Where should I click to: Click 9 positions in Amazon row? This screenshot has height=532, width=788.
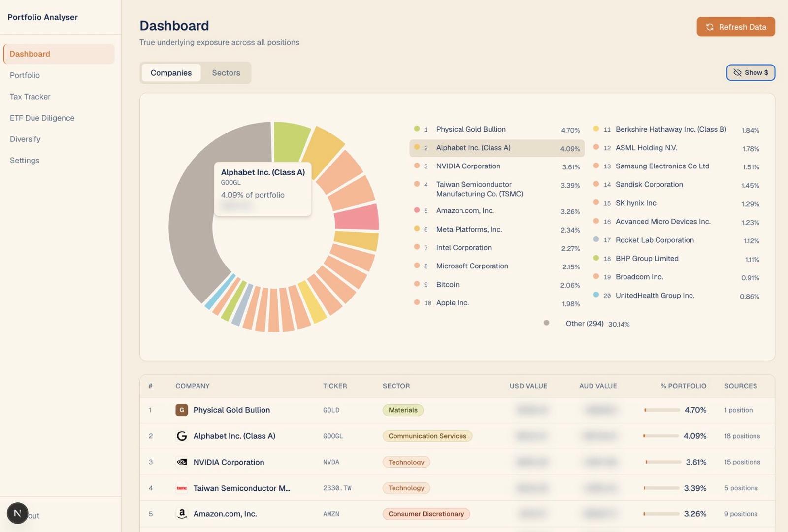pos(741,514)
